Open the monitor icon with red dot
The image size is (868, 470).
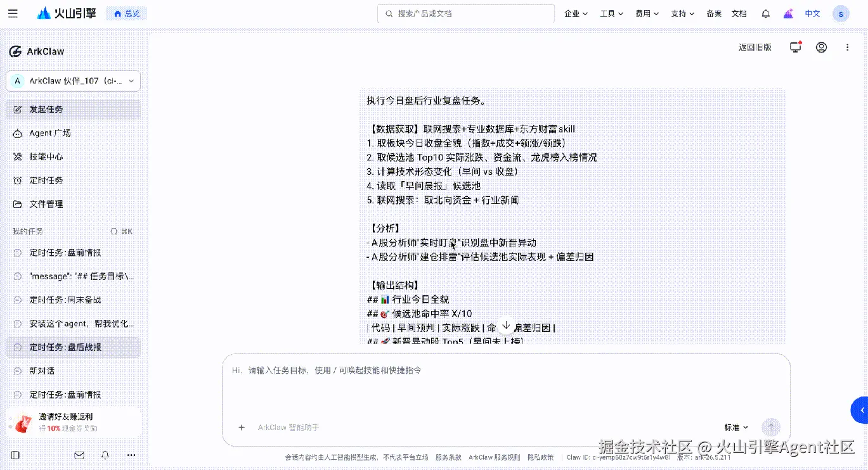(x=796, y=47)
